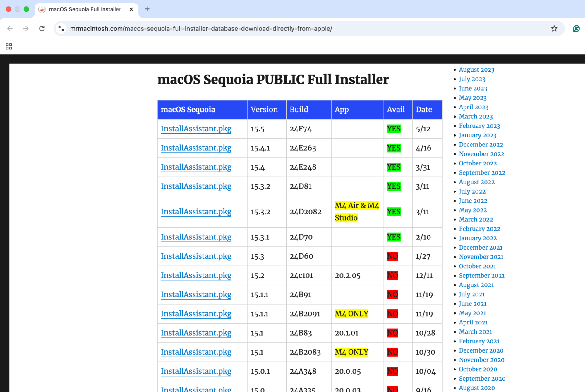Open the March 2022 archive
Screen dimensions: 585x392
click(476, 219)
